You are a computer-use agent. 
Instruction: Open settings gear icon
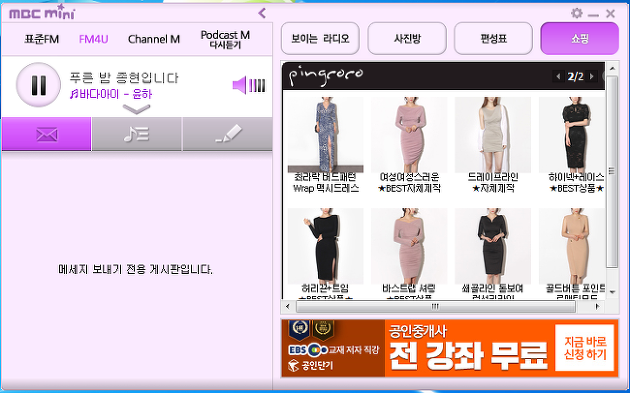(577, 13)
